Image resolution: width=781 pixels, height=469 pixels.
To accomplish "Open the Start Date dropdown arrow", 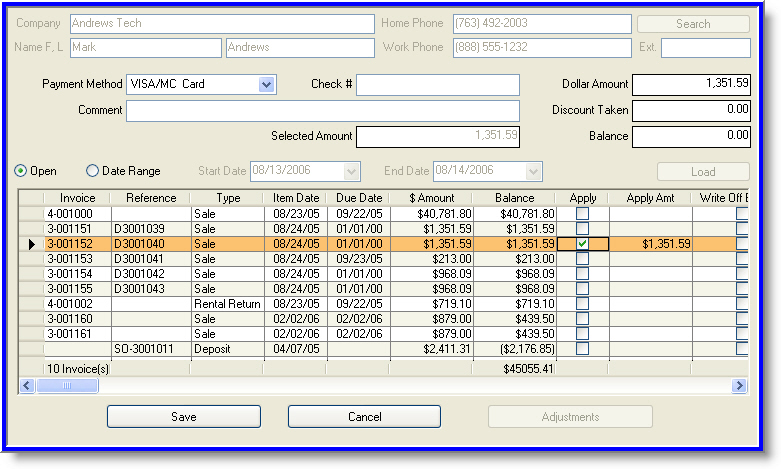I will 351,172.
